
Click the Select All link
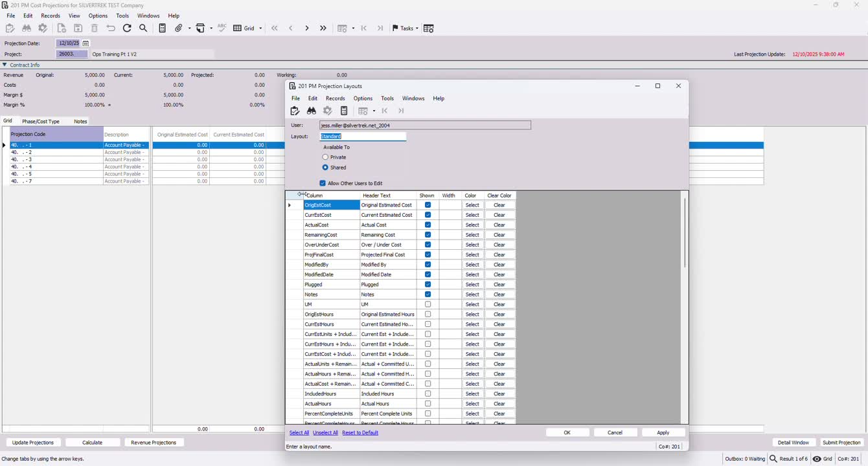coord(299,432)
